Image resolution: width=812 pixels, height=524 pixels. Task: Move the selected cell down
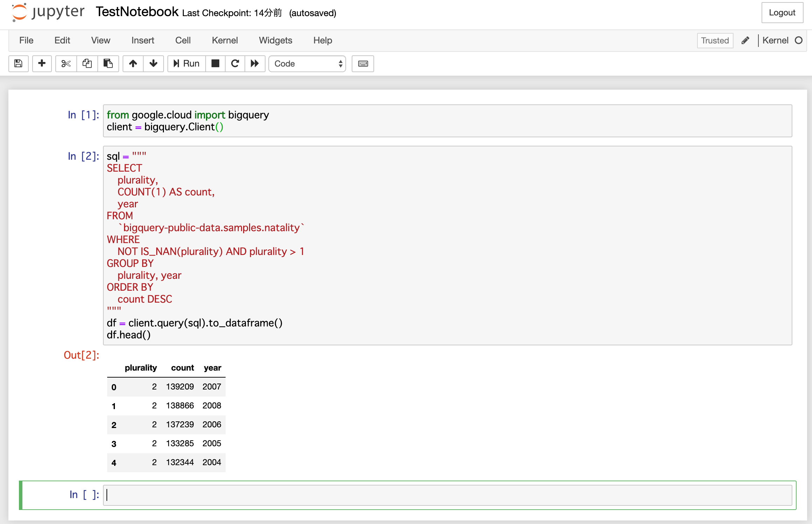153,64
